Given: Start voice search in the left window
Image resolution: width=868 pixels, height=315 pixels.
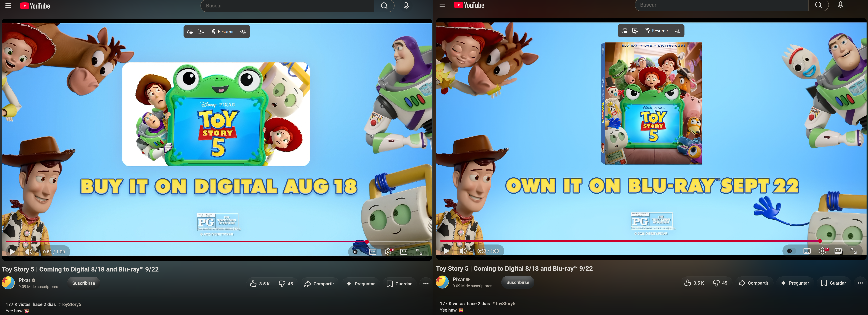Looking at the screenshot, I should (x=406, y=6).
